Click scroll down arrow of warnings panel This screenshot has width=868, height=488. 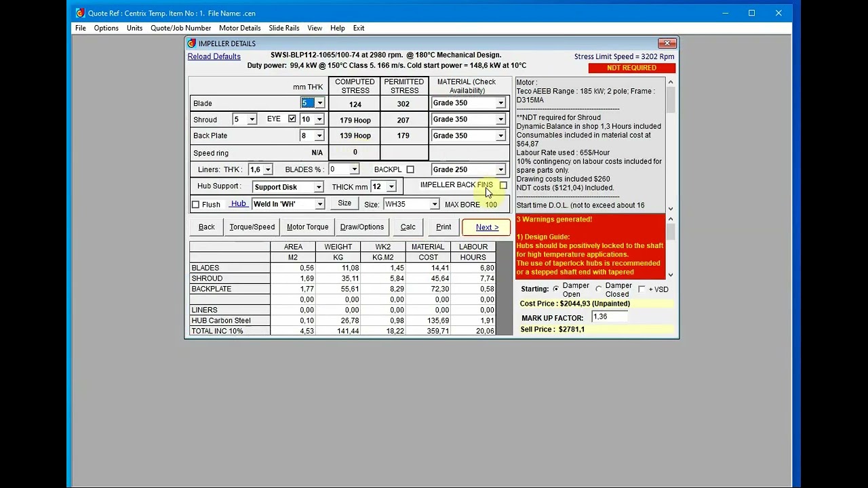pos(671,274)
